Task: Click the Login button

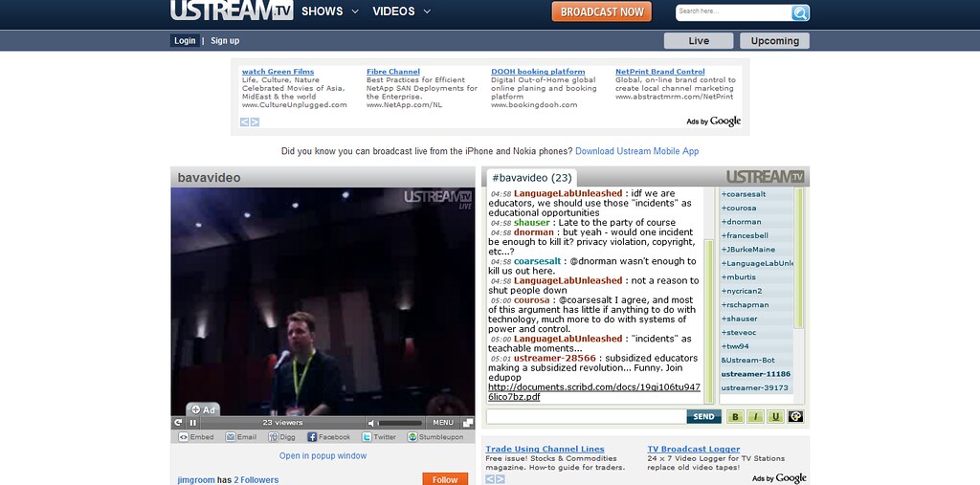Action: click(185, 40)
